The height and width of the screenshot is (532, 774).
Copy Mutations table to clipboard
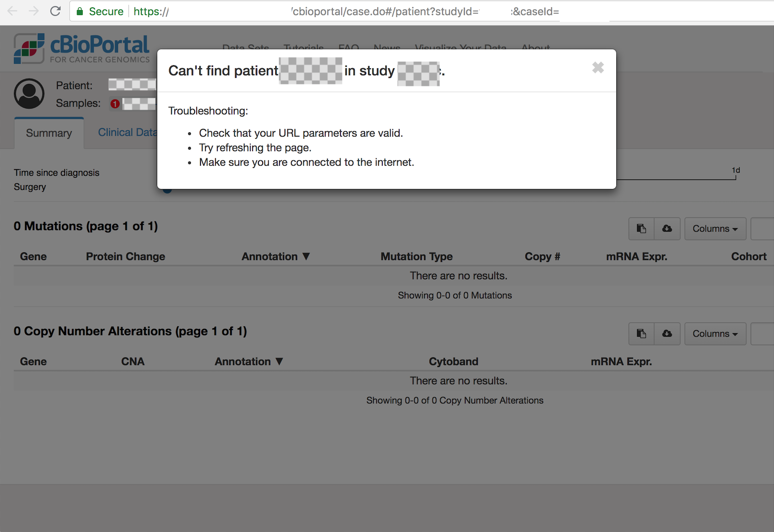[641, 229]
